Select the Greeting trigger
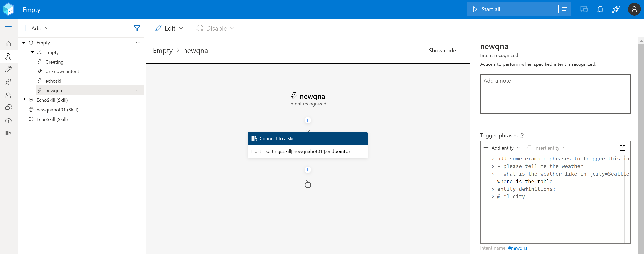 54,62
